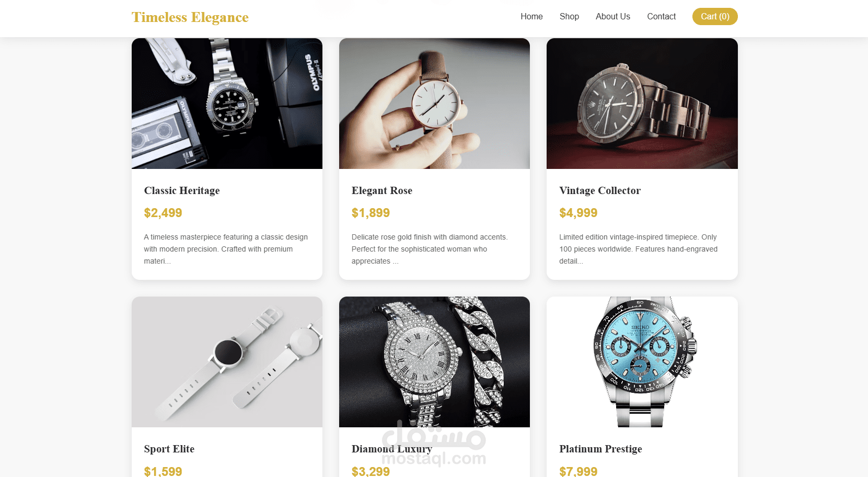The image size is (868, 477).
Task: Select the Vintage Collector product title
Action: [600, 190]
